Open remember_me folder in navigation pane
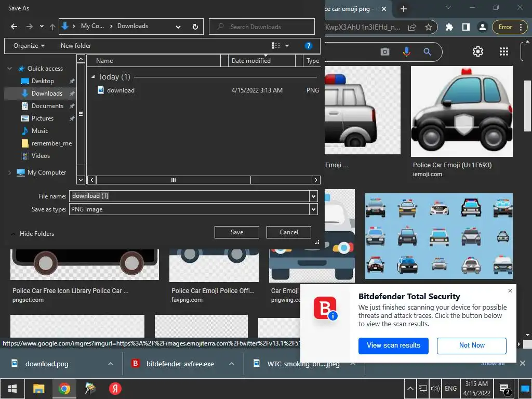The image size is (532, 399). [51, 143]
